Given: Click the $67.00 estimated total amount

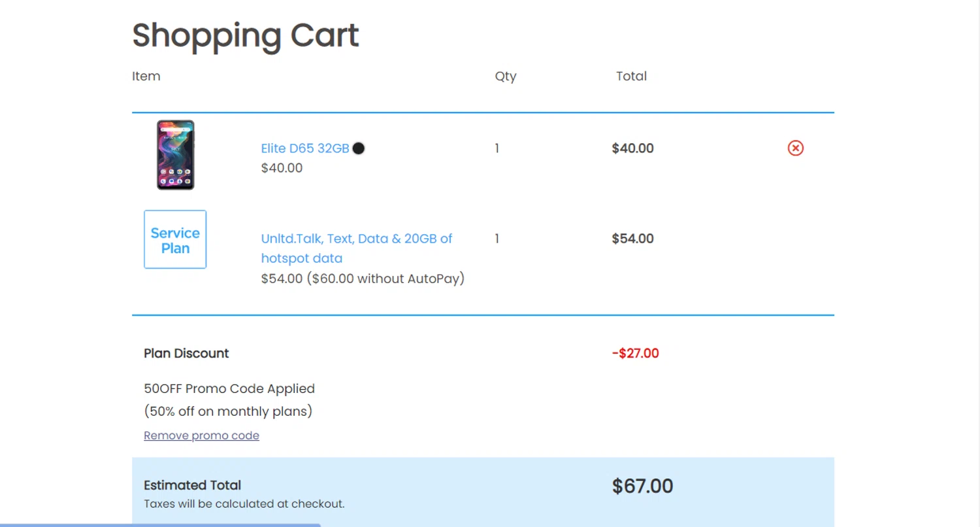Looking at the screenshot, I should click(642, 486).
